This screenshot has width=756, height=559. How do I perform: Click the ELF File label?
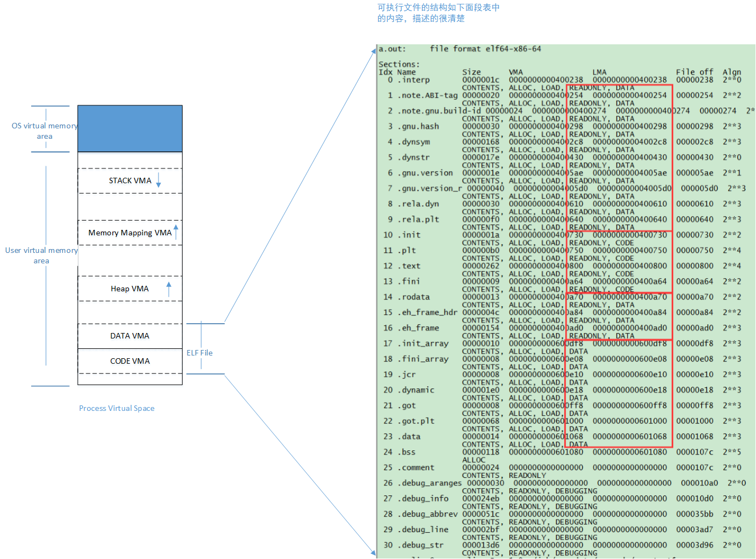(x=200, y=353)
